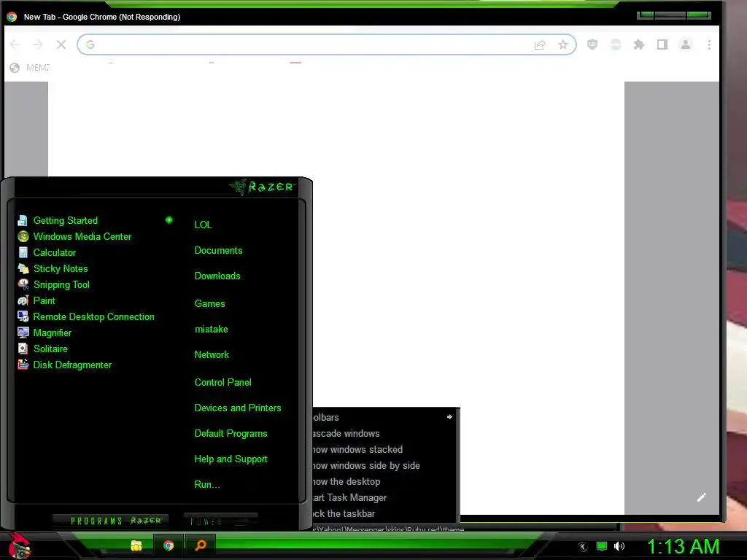Click the MEMZ bookmark in the bookmarks bar
The image size is (747, 560).
[x=29, y=68]
